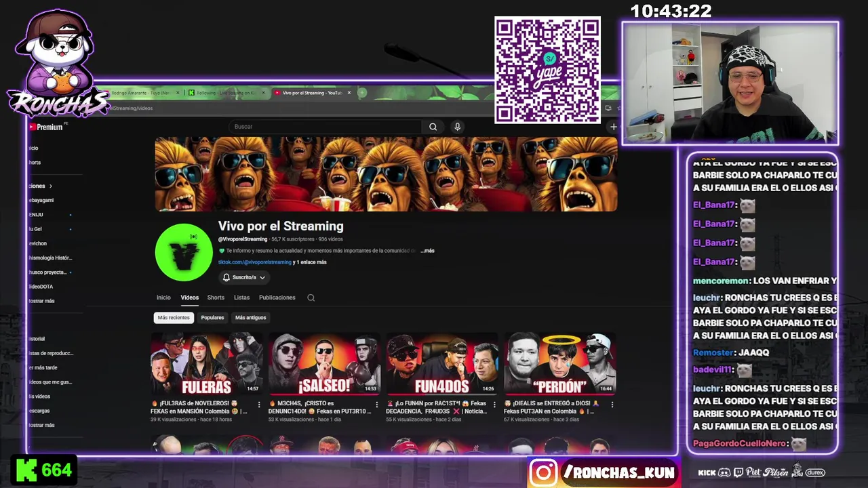This screenshot has height=488, width=868.
Task: Click the search magnifier button beside Buscar
Action: (x=433, y=127)
